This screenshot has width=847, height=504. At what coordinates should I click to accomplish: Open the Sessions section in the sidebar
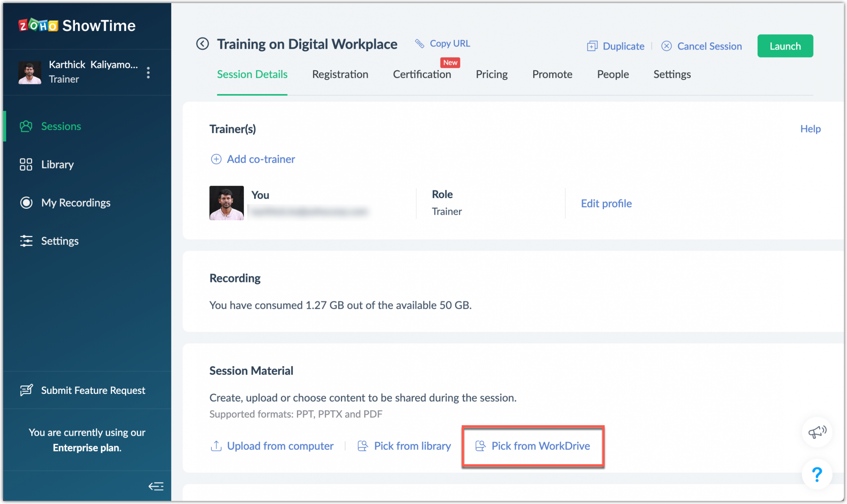tap(61, 126)
